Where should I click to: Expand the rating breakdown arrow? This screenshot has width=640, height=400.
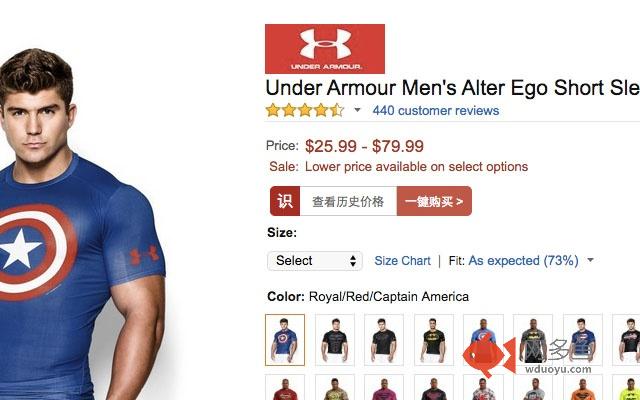point(357,110)
